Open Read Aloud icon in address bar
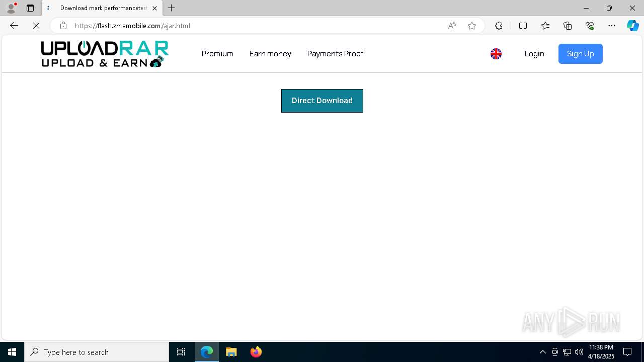The height and width of the screenshot is (362, 644). (x=452, y=26)
